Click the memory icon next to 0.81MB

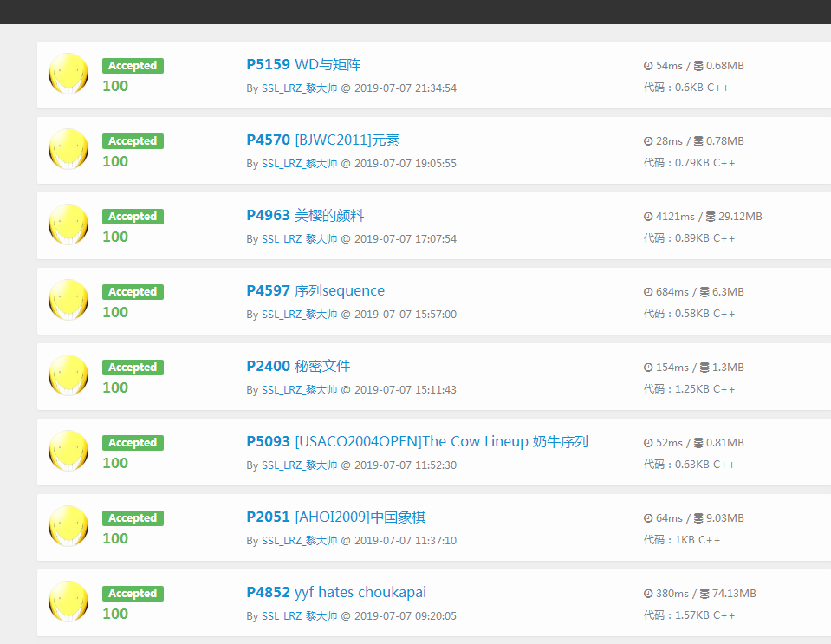tap(699, 443)
